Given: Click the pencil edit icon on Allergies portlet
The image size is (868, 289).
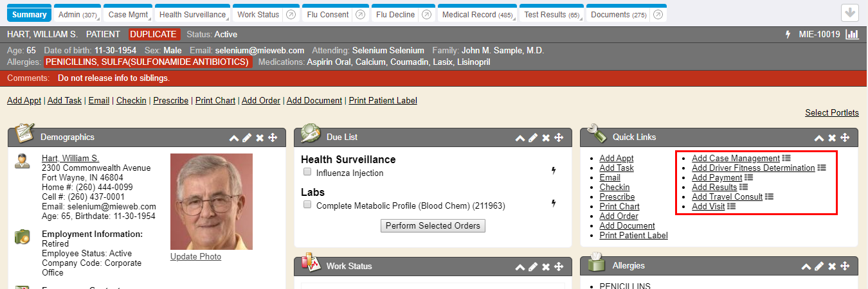Looking at the screenshot, I should click(x=819, y=266).
